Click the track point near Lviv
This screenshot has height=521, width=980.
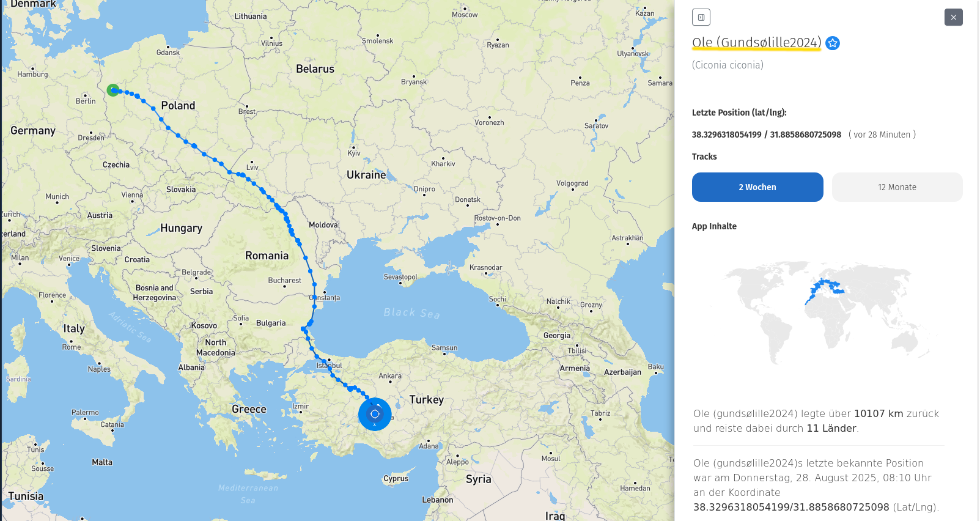(243, 176)
